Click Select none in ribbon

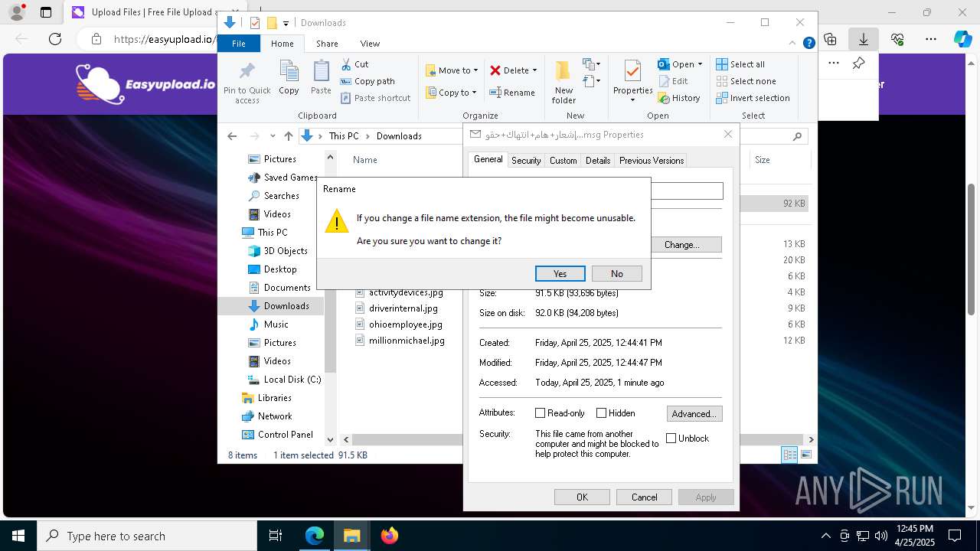coord(746,81)
